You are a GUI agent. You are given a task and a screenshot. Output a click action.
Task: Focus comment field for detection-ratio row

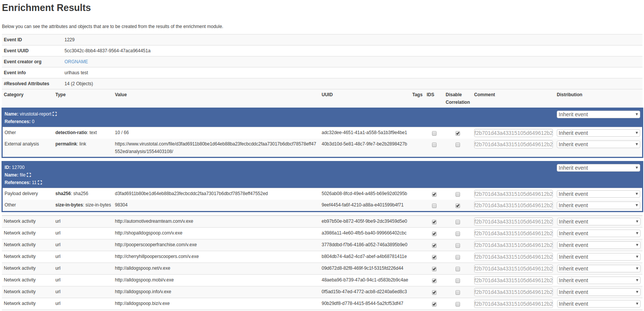(x=513, y=133)
